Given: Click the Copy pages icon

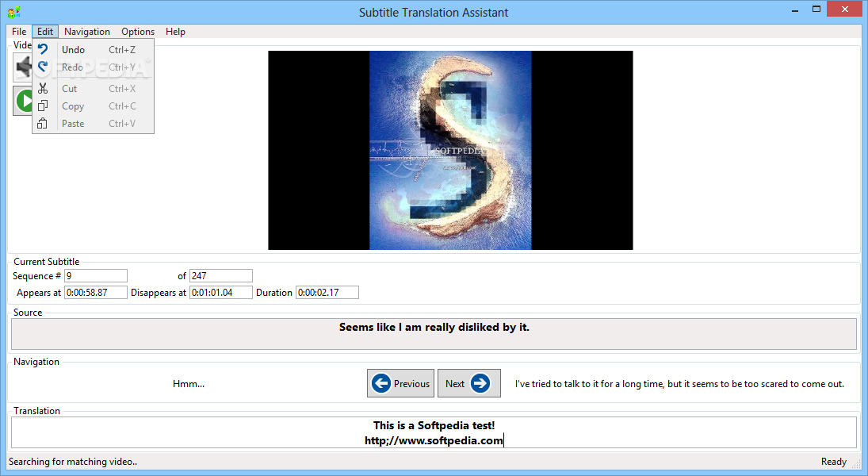Looking at the screenshot, I should point(43,106).
